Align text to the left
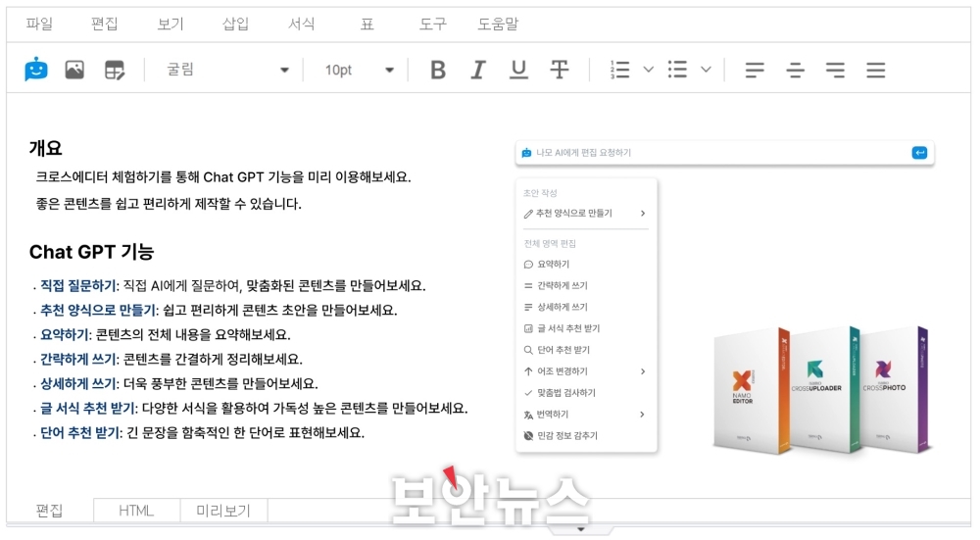The height and width of the screenshot is (540, 980). (x=755, y=70)
